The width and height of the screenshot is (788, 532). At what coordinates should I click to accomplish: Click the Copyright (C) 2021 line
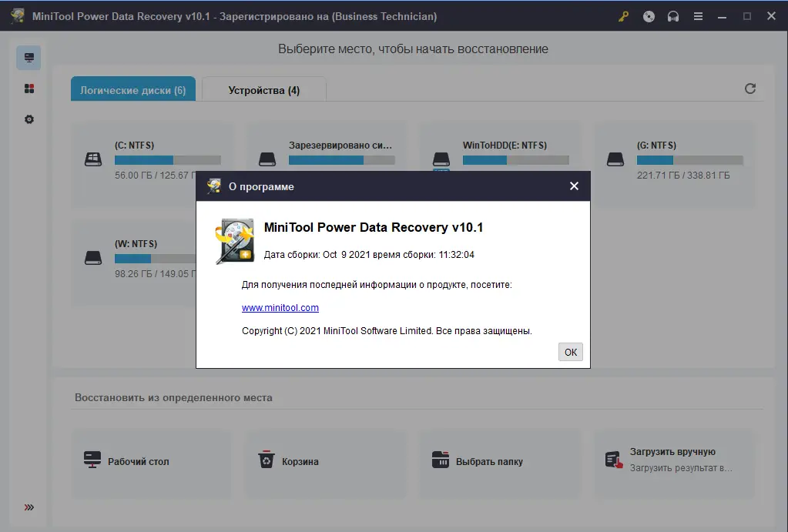[x=387, y=331]
